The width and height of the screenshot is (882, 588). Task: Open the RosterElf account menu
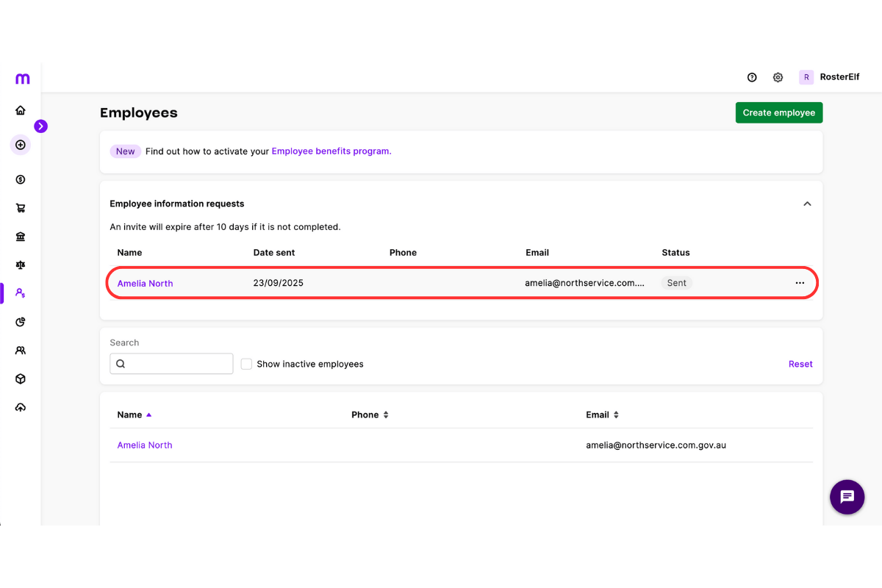click(829, 76)
